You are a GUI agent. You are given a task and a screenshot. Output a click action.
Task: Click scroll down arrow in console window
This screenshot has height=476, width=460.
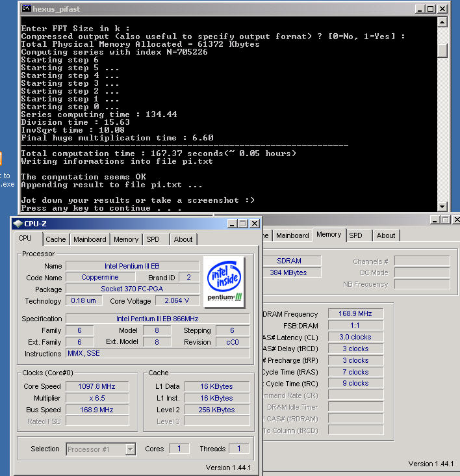tap(442, 207)
